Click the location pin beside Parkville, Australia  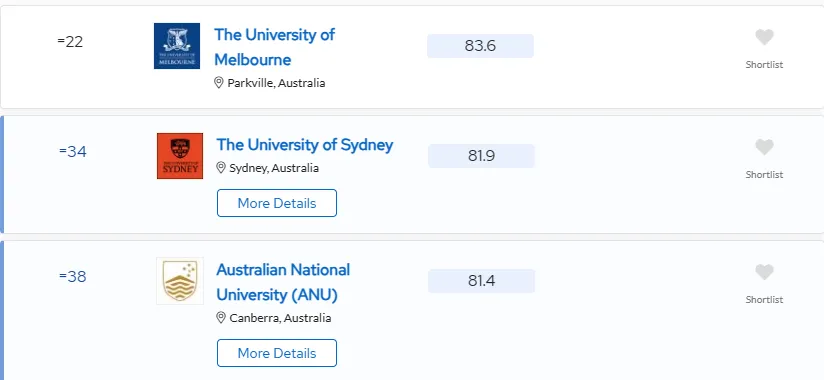coord(219,83)
